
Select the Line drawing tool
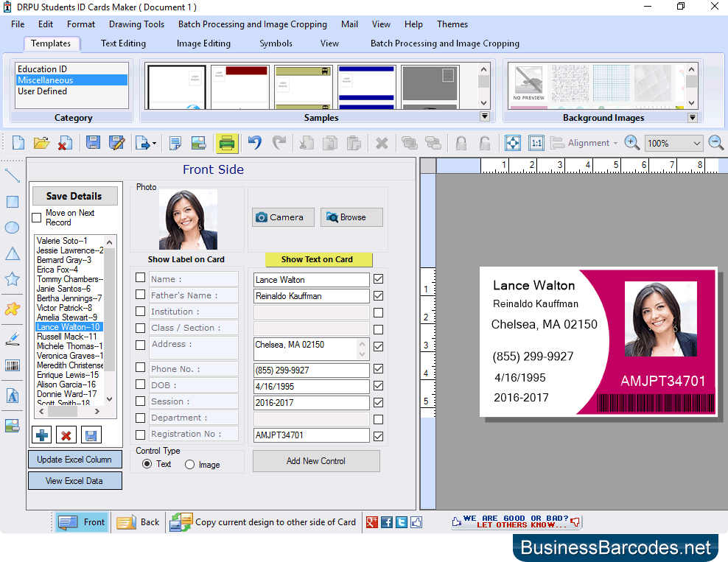point(13,176)
